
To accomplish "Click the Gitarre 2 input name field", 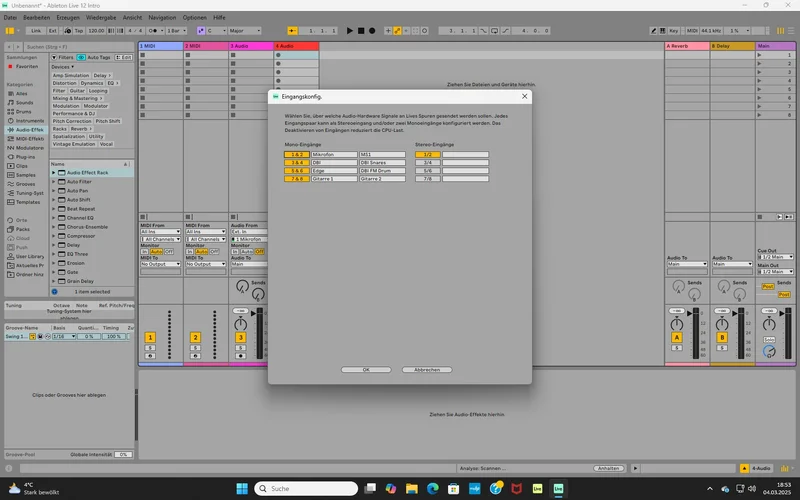I will pyautogui.click(x=382, y=179).
